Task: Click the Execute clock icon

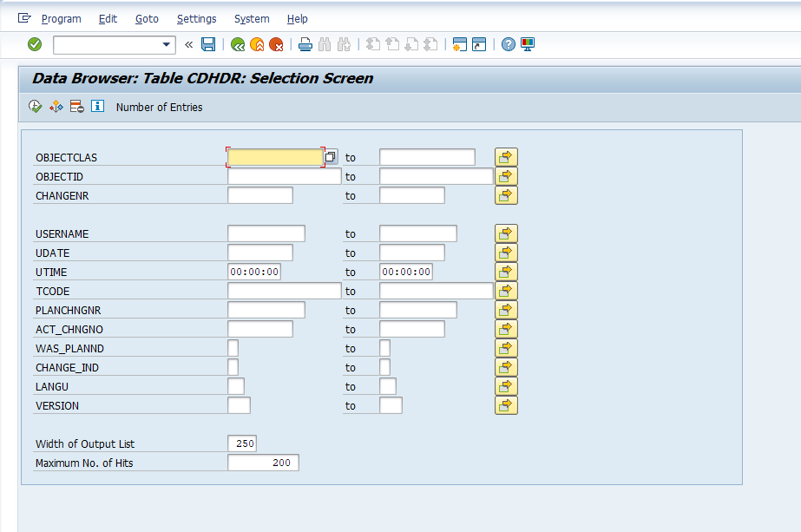Action: 35,107
